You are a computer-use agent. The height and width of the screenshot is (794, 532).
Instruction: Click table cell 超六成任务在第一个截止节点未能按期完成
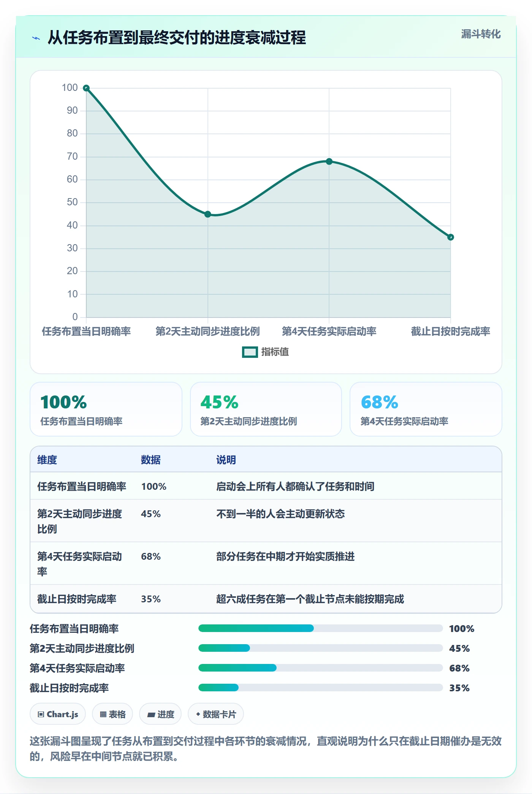tap(310, 599)
